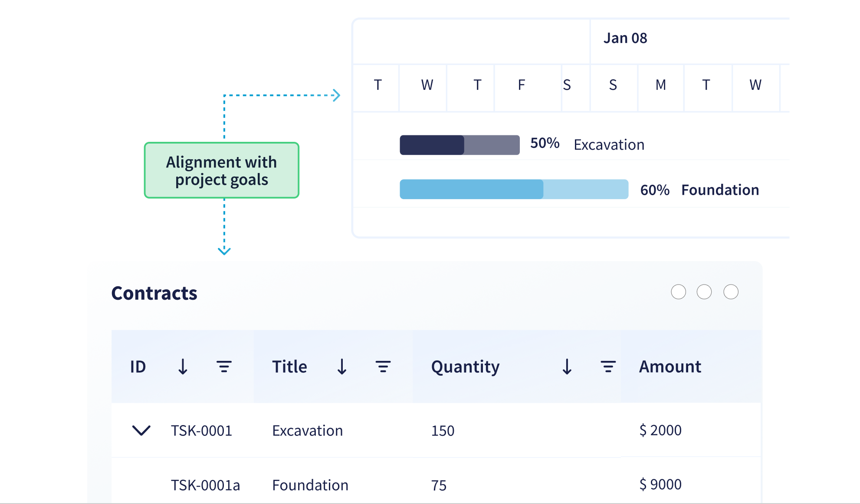860x504 pixels.
Task: Click the Quantity column sort arrow
Action: 567,367
